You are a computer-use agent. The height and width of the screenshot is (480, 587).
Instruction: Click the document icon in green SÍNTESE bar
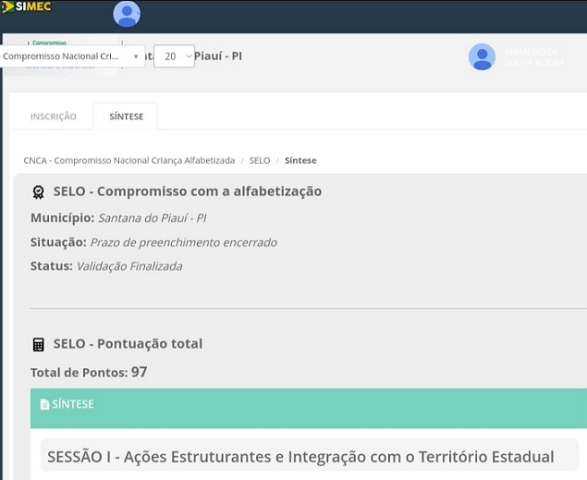[x=45, y=404]
